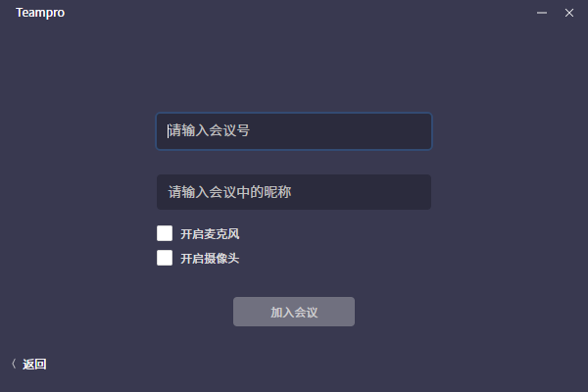Click the 开启麦克风 label text
The height and width of the screenshot is (392, 588).
coord(210,234)
